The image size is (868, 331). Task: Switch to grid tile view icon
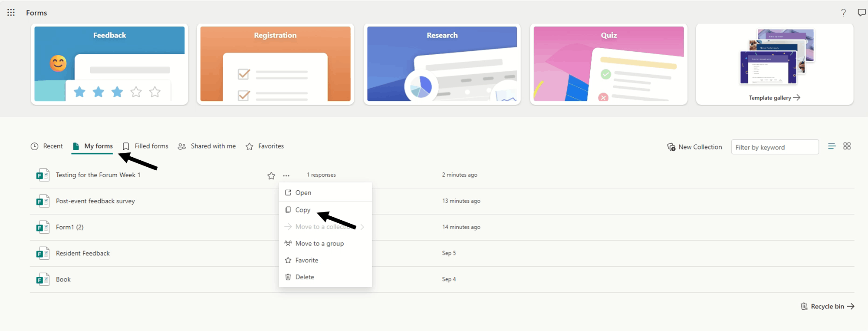[x=847, y=146]
